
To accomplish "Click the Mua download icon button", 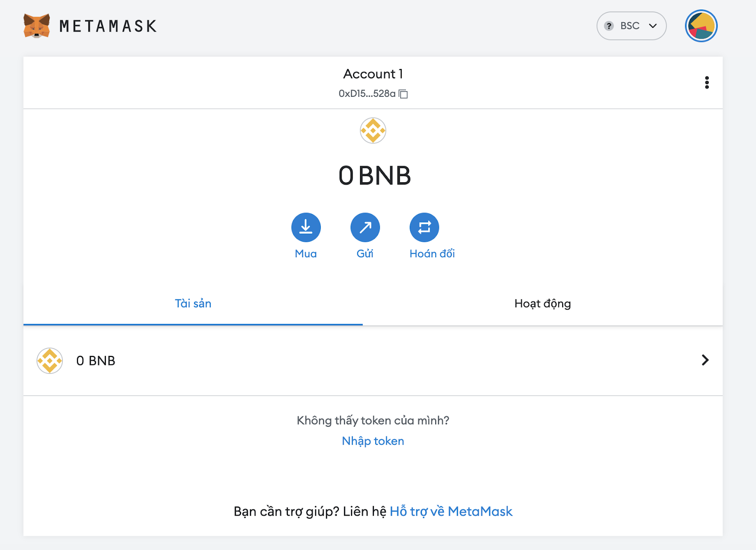I will click(306, 228).
